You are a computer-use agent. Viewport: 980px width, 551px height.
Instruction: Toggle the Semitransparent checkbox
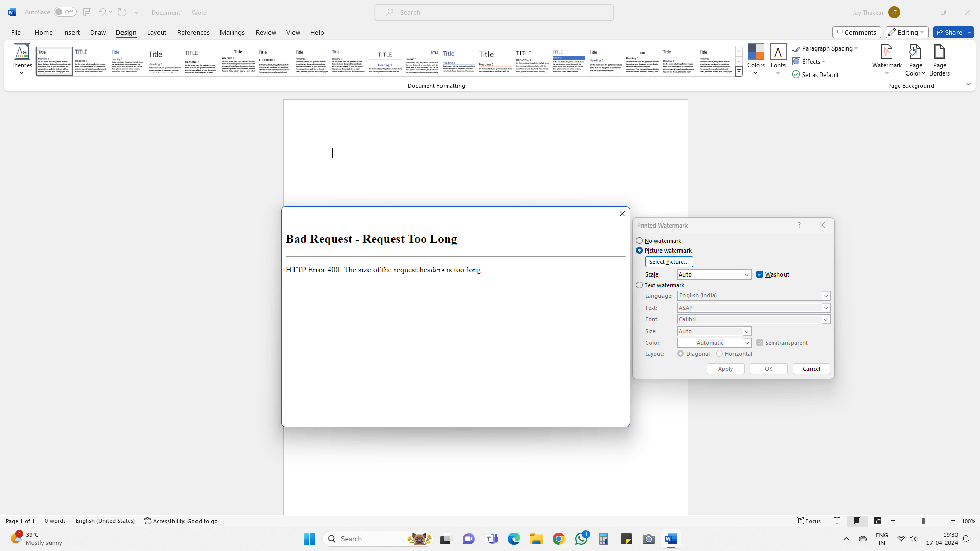(x=760, y=343)
